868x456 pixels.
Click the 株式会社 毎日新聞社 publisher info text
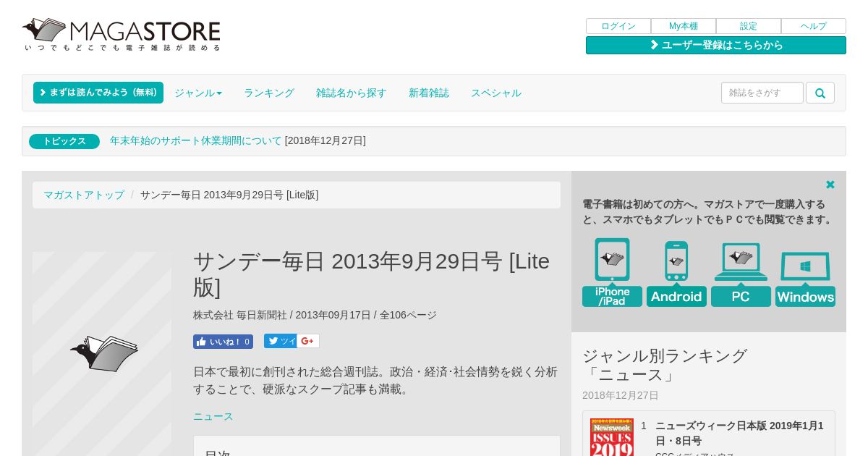point(240,315)
